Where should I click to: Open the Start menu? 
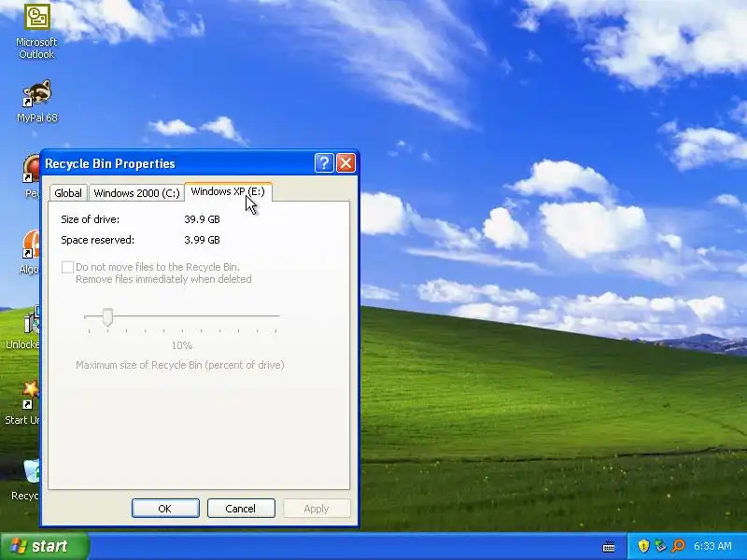pyautogui.click(x=45, y=546)
